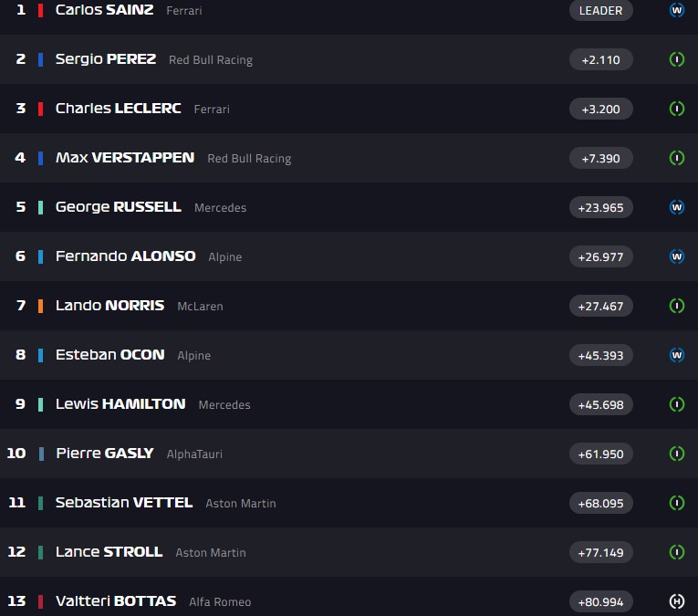This screenshot has height=616, width=698.
Task: Open Pierre Gasly driver row
Action: 349,454
